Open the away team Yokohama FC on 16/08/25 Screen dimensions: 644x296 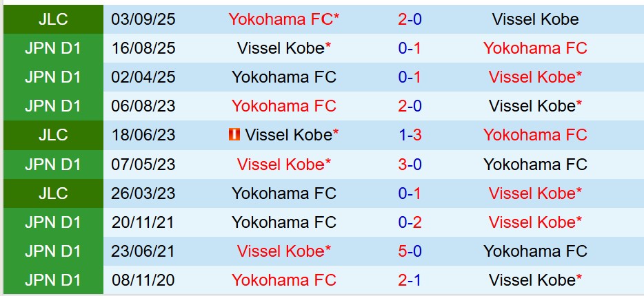pos(535,48)
